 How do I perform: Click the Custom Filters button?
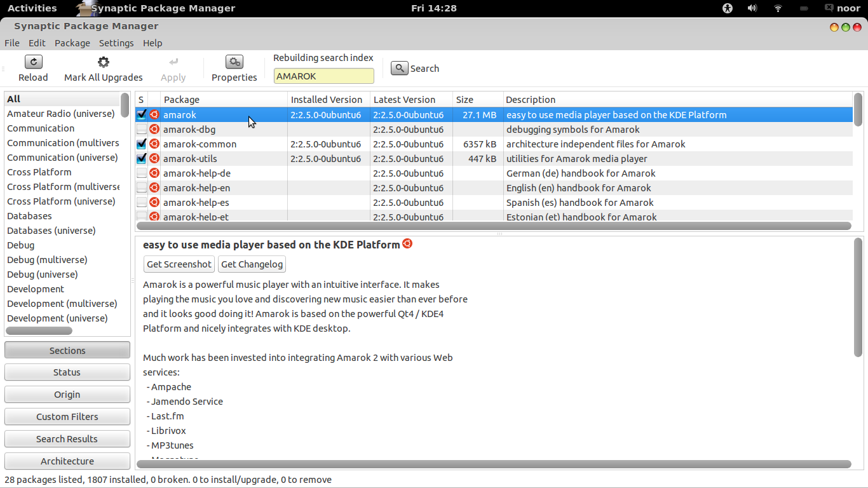67,417
